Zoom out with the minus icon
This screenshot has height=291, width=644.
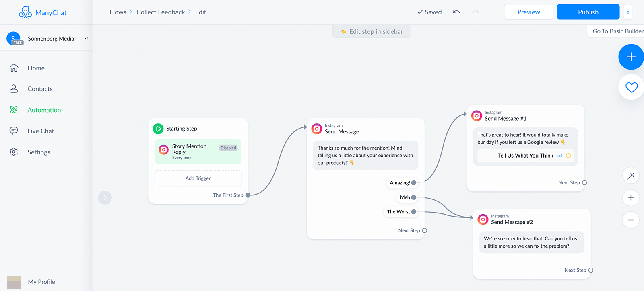631,220
